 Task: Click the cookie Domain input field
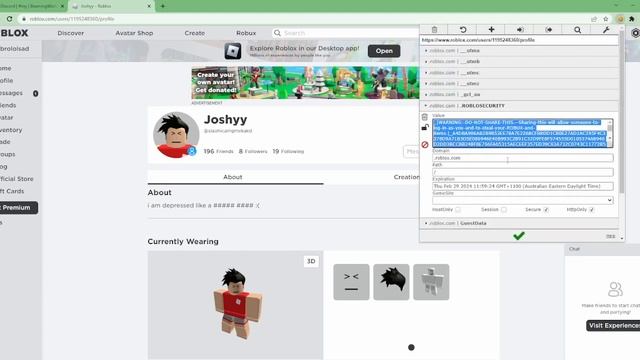pyautogui.click(x=522, y=158)
